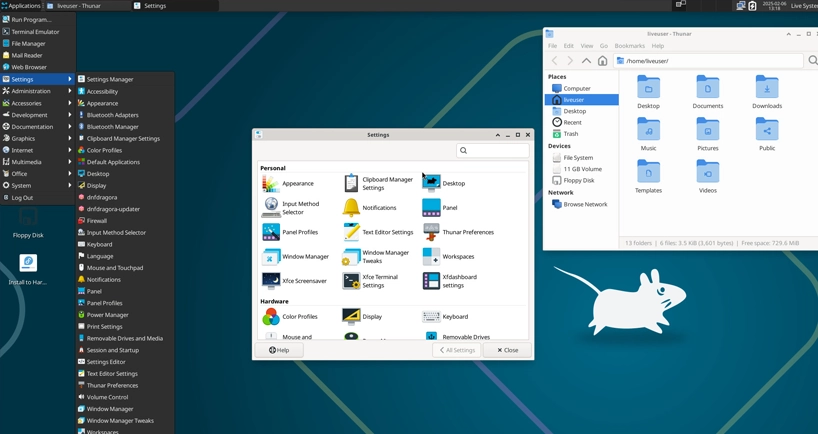Expand the Accessories submenu
818x434 pixels.
(36, 103)
